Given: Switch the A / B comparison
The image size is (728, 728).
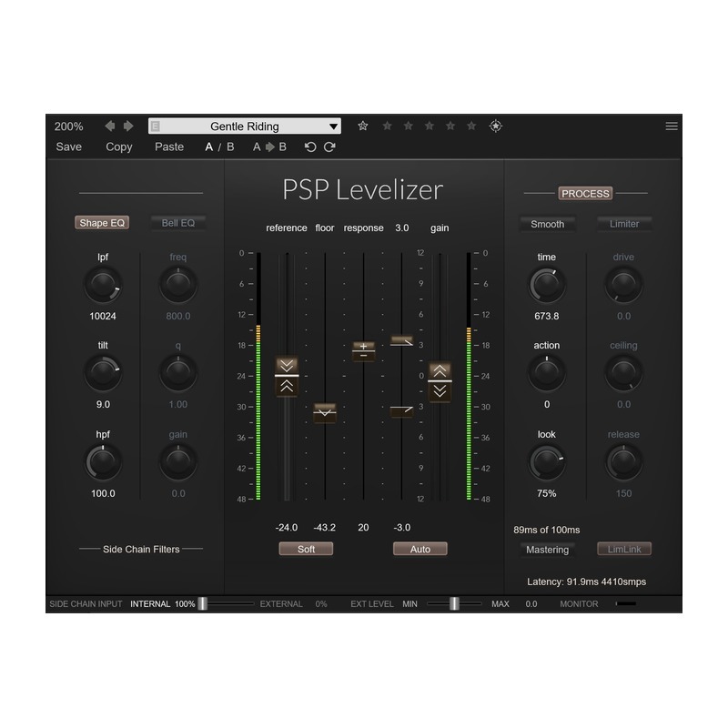Looking at the screenshot, I should [x=219, y=147].
